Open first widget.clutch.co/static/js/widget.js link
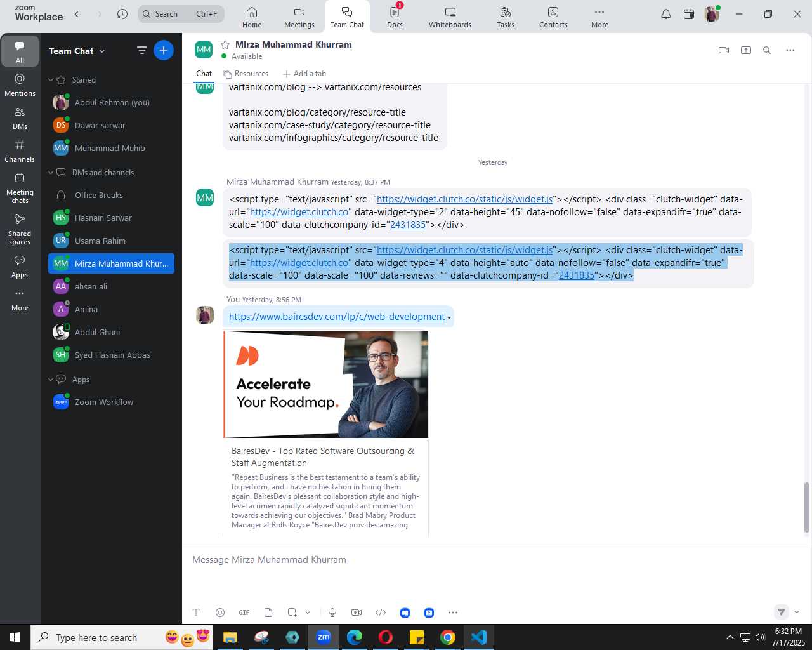Image resolution: width=812 pixels, height=650 pixels. [464, 199]
